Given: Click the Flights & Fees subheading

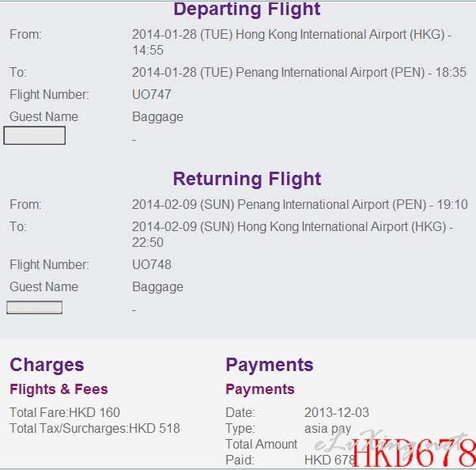Looking at the screenshot, I should click(x=59, y=389).
